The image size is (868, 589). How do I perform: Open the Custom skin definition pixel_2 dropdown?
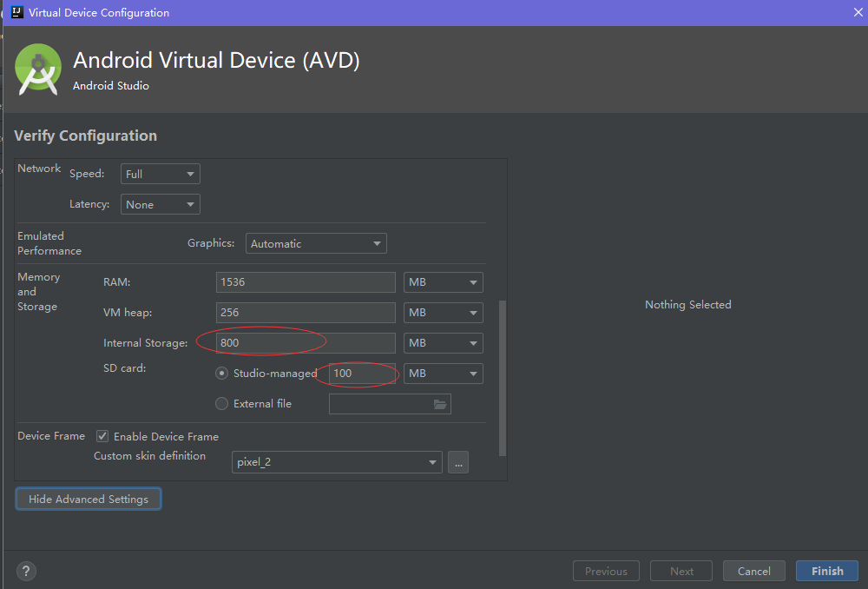coord(337,462)
